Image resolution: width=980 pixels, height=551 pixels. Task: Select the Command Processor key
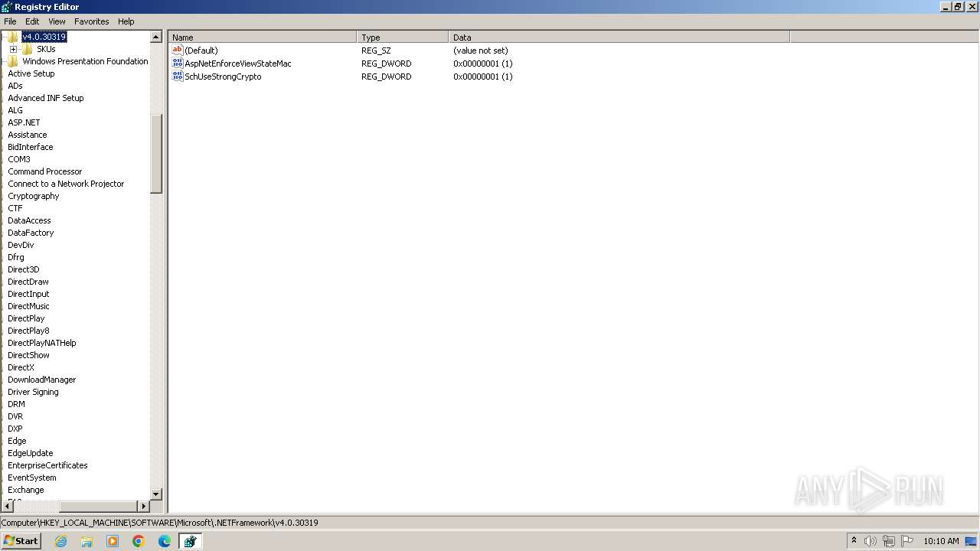pos(45,171)
